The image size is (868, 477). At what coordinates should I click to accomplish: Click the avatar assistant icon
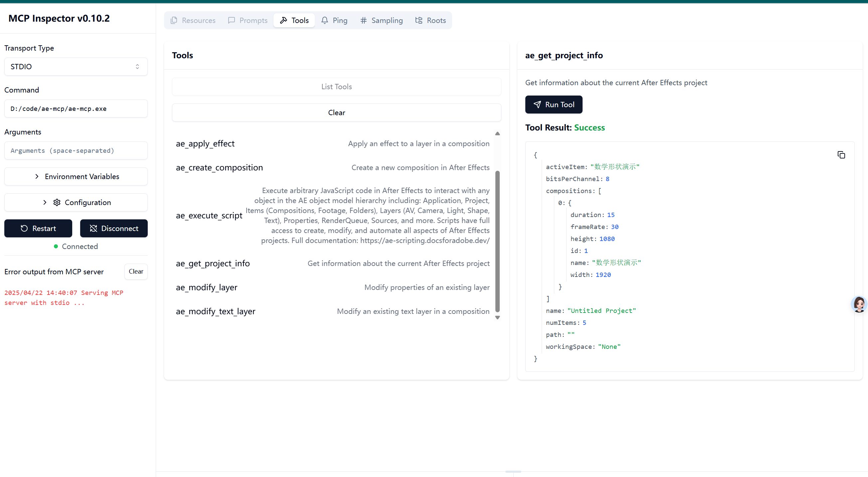[x=859, y=304]
